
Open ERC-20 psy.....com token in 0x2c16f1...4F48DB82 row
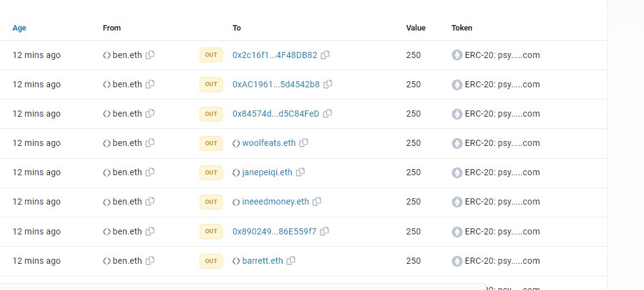click(x=502, y=55)
